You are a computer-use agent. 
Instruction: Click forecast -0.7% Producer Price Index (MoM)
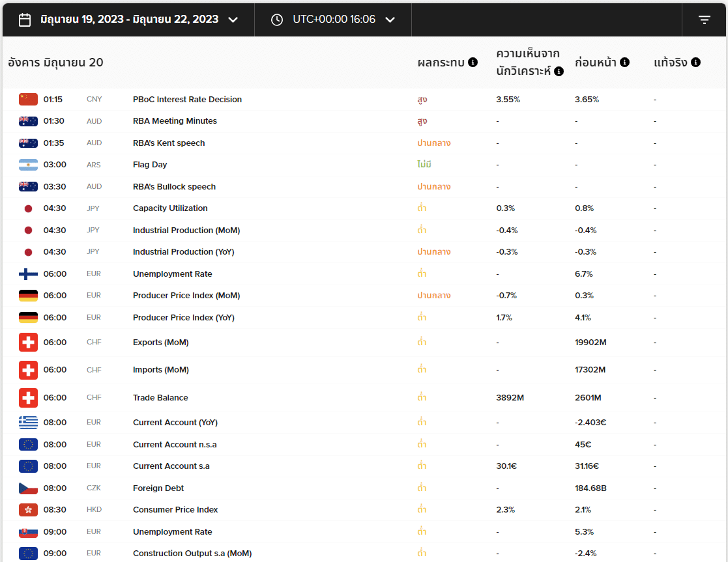tap(506, 296)
